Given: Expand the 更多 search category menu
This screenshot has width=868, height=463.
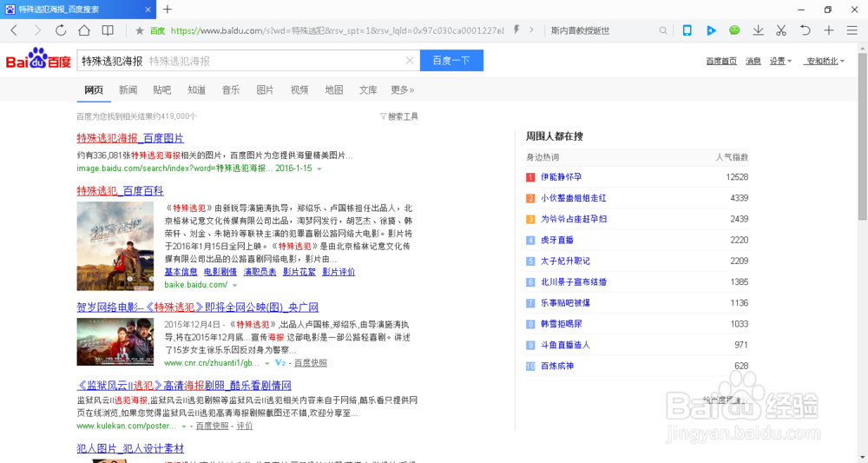Looking at the screenshot, I should tap(403, 89).
